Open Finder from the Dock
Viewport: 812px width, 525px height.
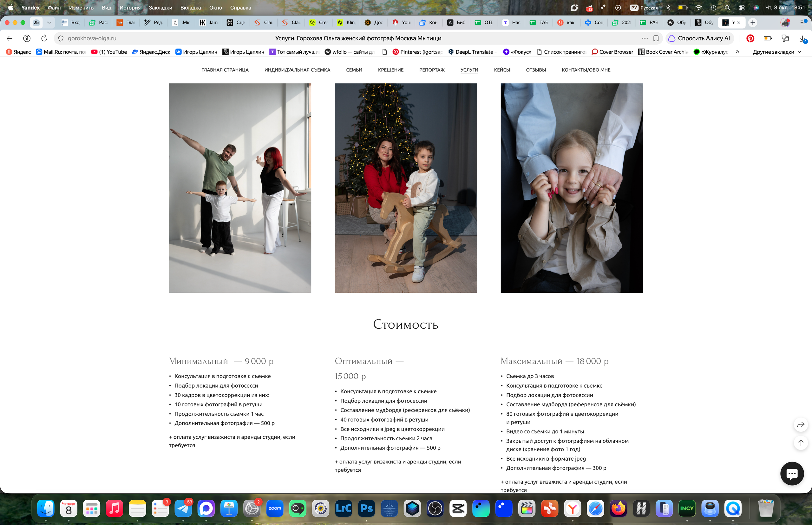(x=46, y=509)
